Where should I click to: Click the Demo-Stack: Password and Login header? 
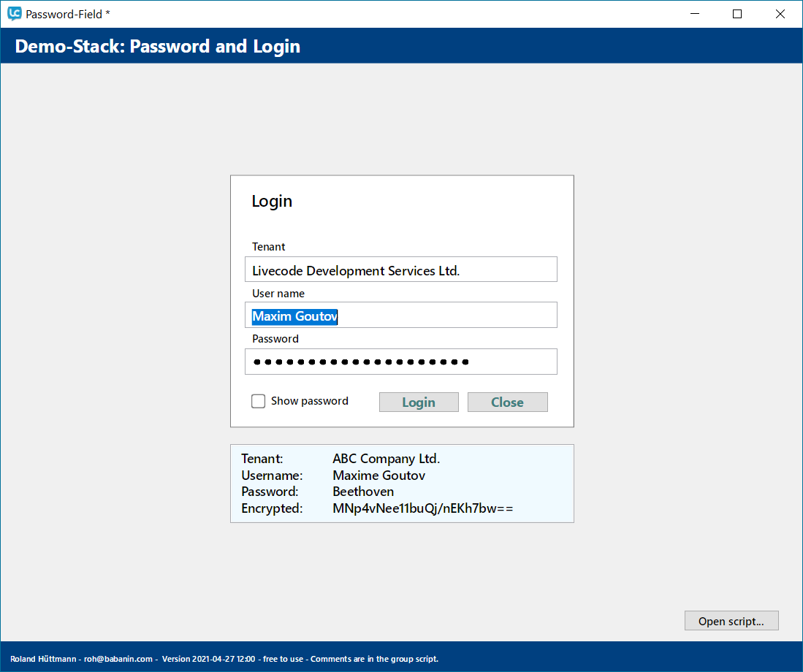[x=158, y=47]
